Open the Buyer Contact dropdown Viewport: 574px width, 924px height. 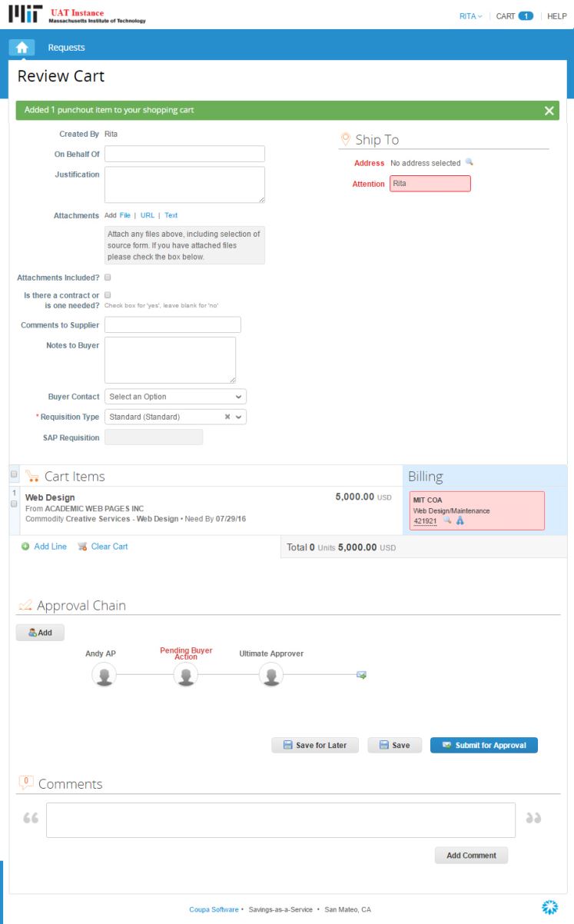click(x=175, y=397)
